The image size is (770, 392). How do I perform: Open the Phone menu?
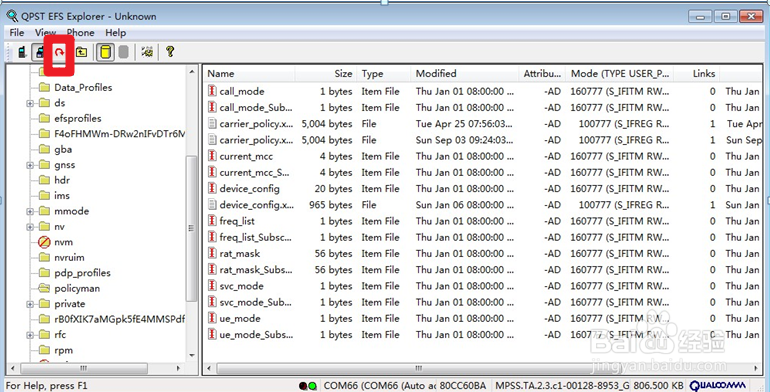(x=81, y=32)
